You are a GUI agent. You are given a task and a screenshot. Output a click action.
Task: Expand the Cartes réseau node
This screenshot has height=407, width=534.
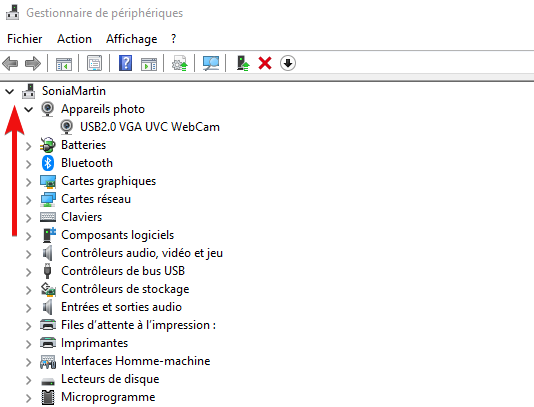29,200
